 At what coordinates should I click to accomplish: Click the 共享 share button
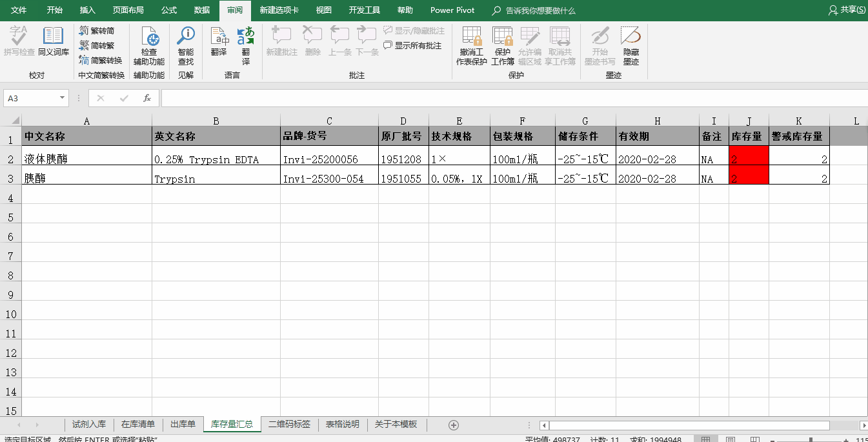(x=847, y=10)
